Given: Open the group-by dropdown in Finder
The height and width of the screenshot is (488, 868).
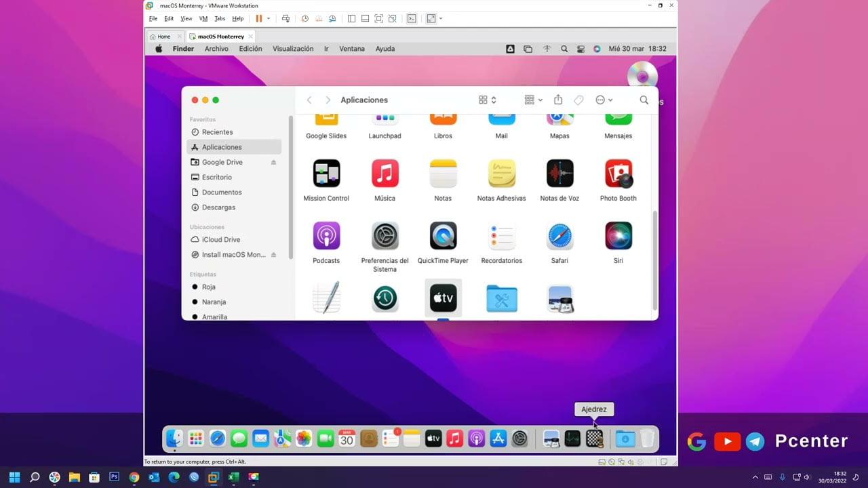Looking at the screenshot, I should pos(534,100).
